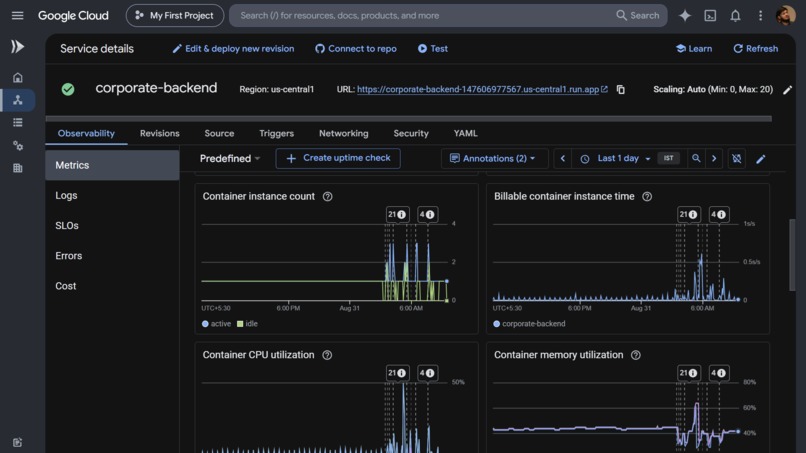This screenshot has height=453, width=806.
Task: Click the Cloud Run product logo icon
Action: click(17, 47)
